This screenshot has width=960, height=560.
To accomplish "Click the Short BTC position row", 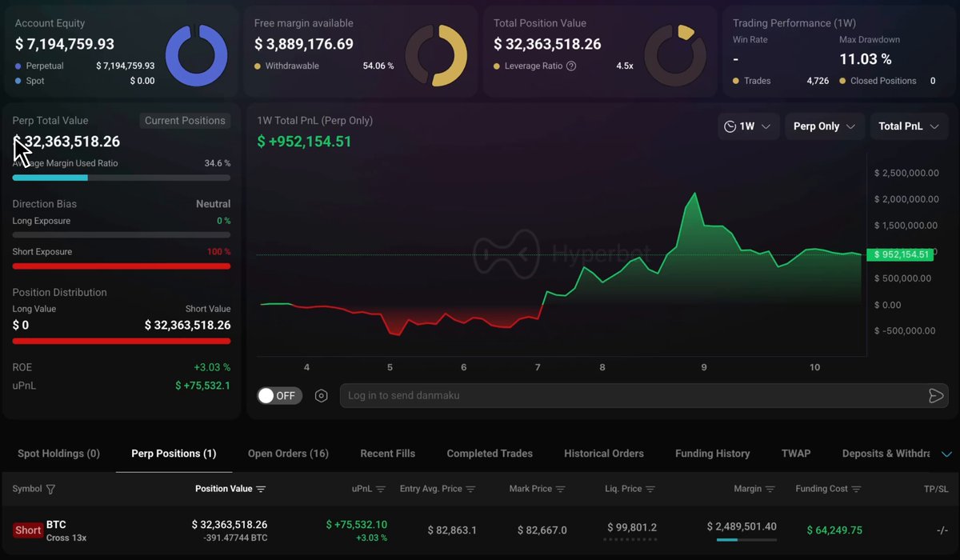I will (x=480, y=530).
